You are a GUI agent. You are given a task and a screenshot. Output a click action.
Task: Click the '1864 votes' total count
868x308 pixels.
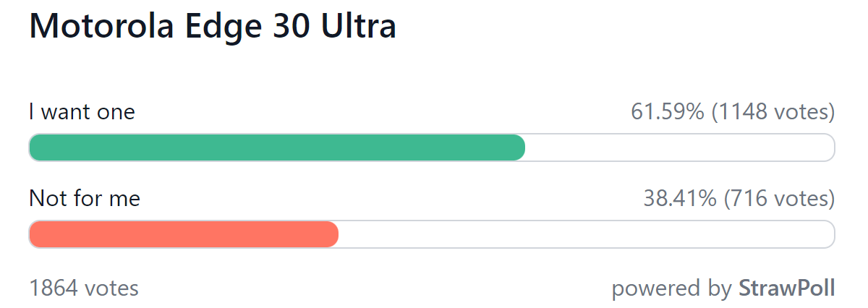tap(84, 288)
